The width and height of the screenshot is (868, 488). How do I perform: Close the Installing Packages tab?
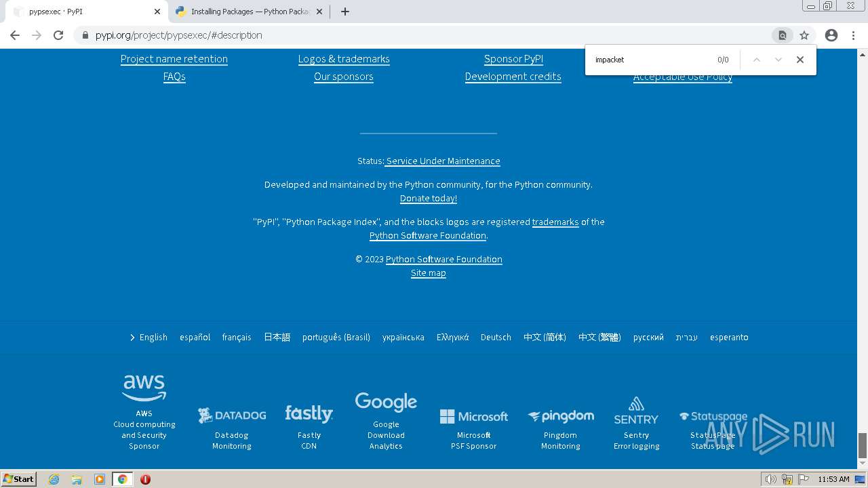[x=319, y=12]
